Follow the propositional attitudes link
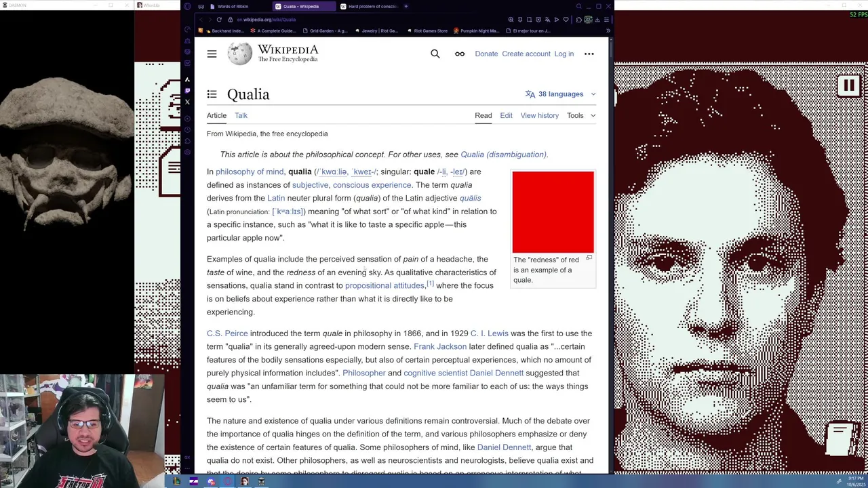This screenshot has width=868, height=488. pos(384,285)
